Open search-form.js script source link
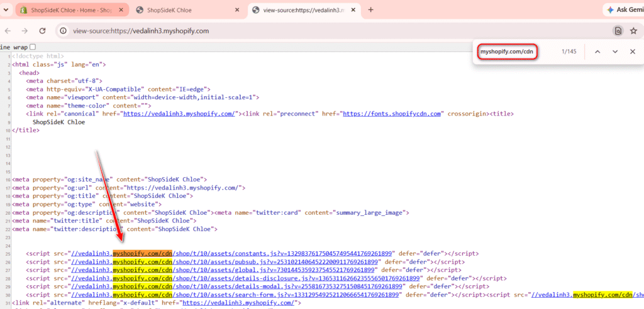Viewport: 644px width, 309px height. point(235,295)
